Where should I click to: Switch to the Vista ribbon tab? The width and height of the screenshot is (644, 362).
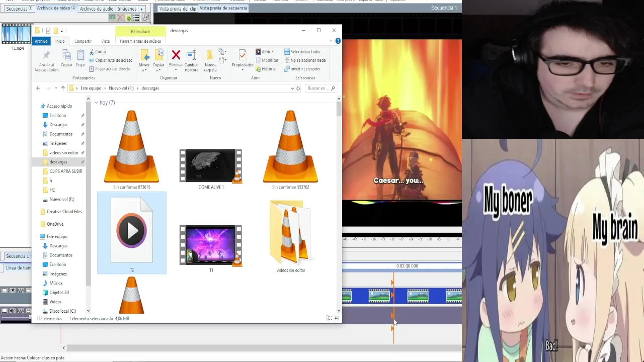105,41
